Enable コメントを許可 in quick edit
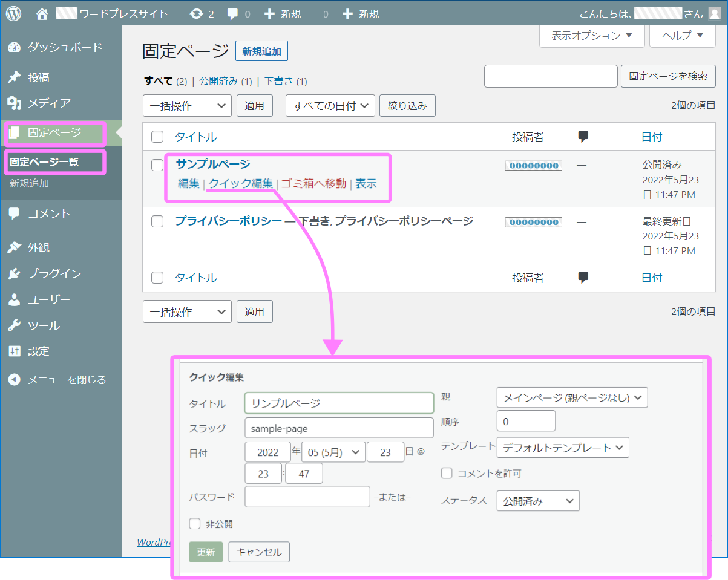Image resolution: width=728 pixels, height=580 pixels. 447,474
